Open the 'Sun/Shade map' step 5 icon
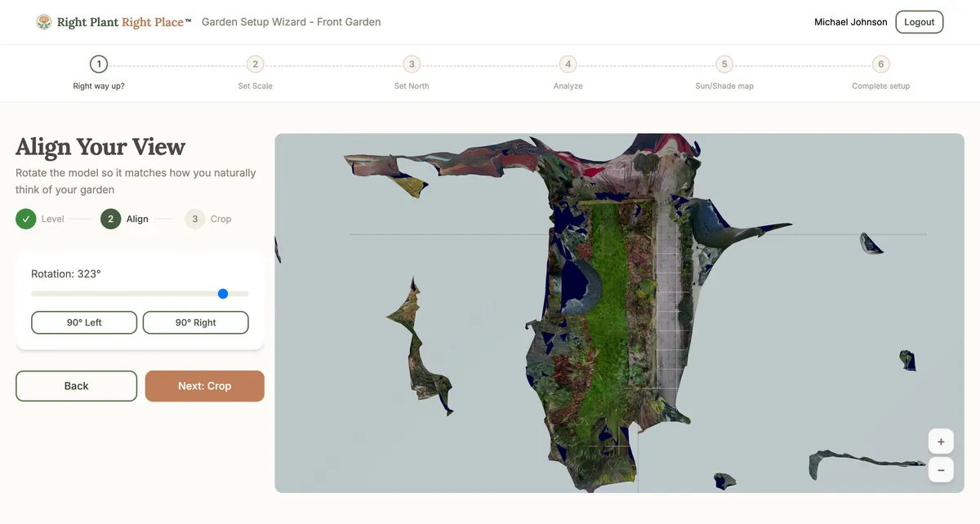 point(724,64)
